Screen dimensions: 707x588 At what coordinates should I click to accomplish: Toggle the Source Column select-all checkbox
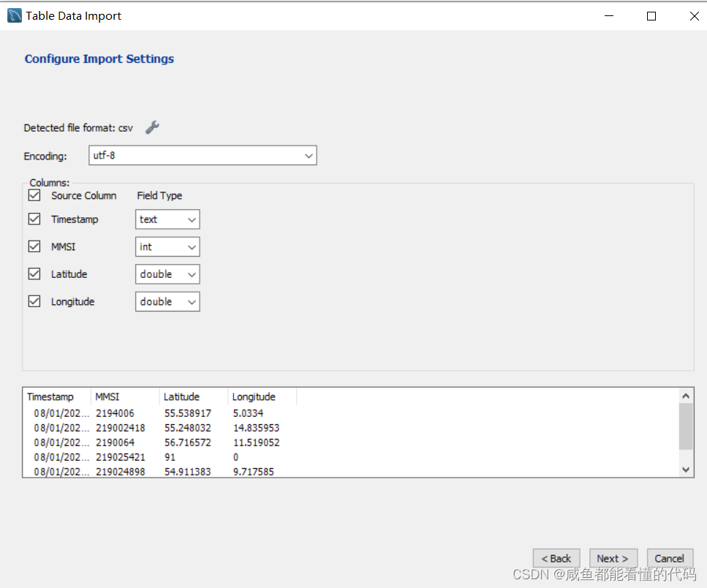tap(34, 195)
